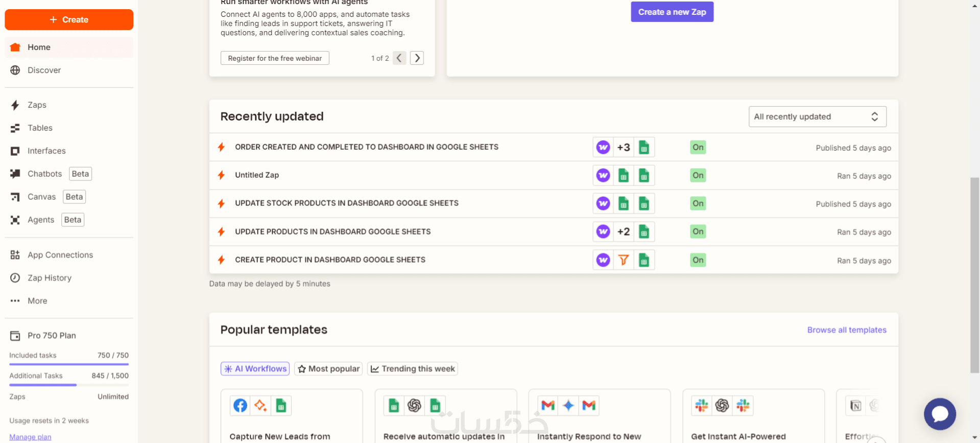This screenshot has height=443, width=980.
Task: Click the Zap History clock icon
Action: [15, 278]
